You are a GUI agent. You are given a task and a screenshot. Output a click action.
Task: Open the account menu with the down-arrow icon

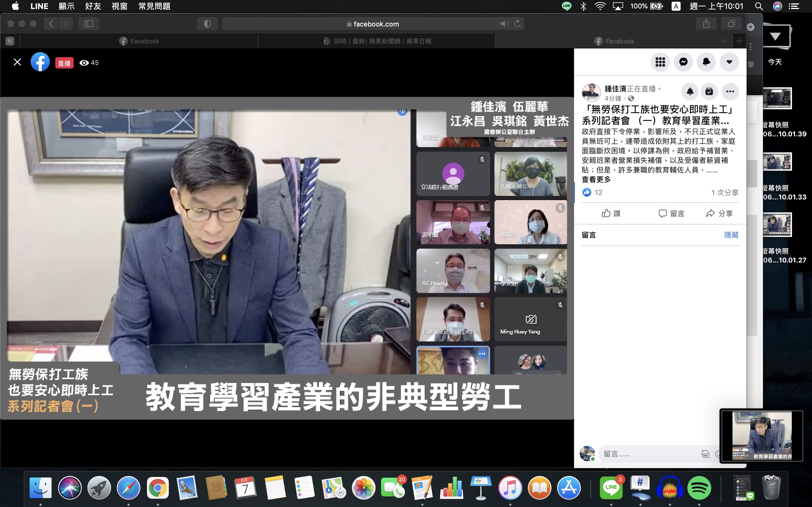point(729,62)
